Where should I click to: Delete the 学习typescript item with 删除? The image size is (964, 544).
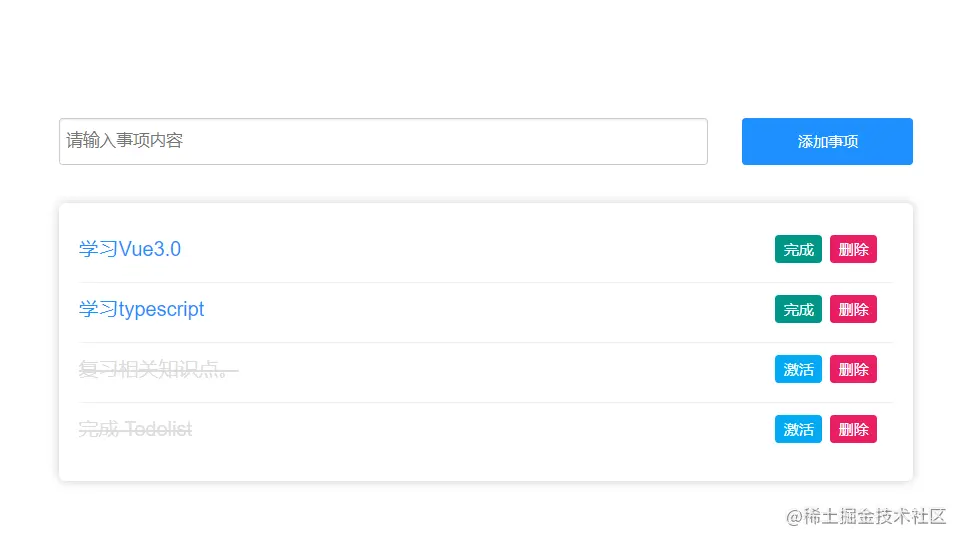(853, 309)
